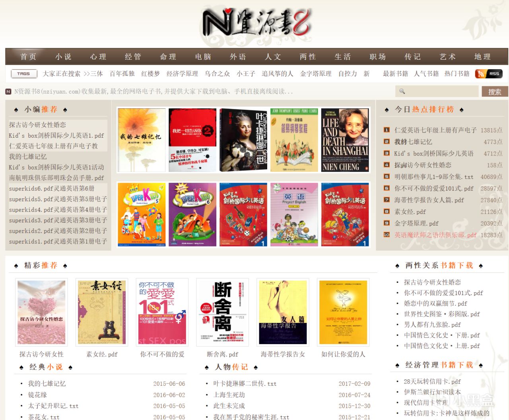
Task: Click the 乌合之众 tag link
Action: coord(217,74)
